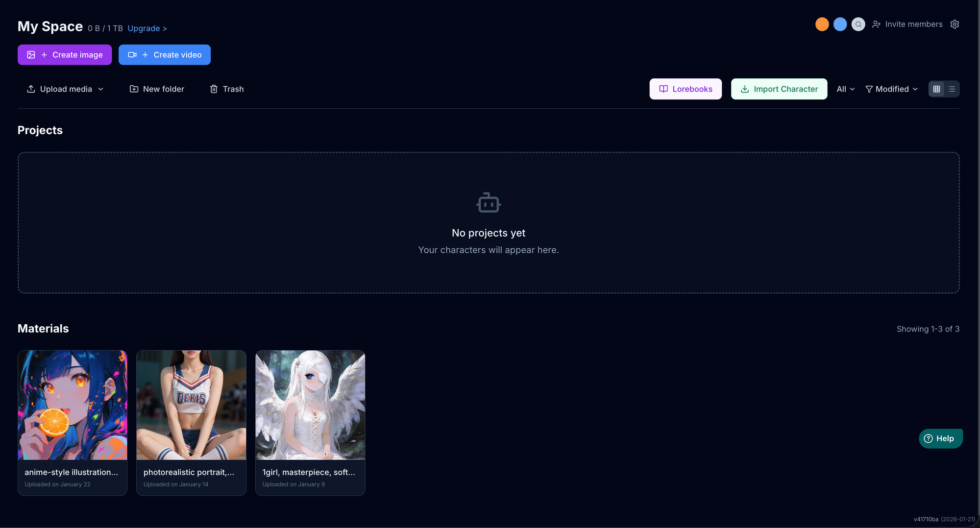Click Import Character button
The width and height of the screenshot is (980, 528).
pos(779,89)
